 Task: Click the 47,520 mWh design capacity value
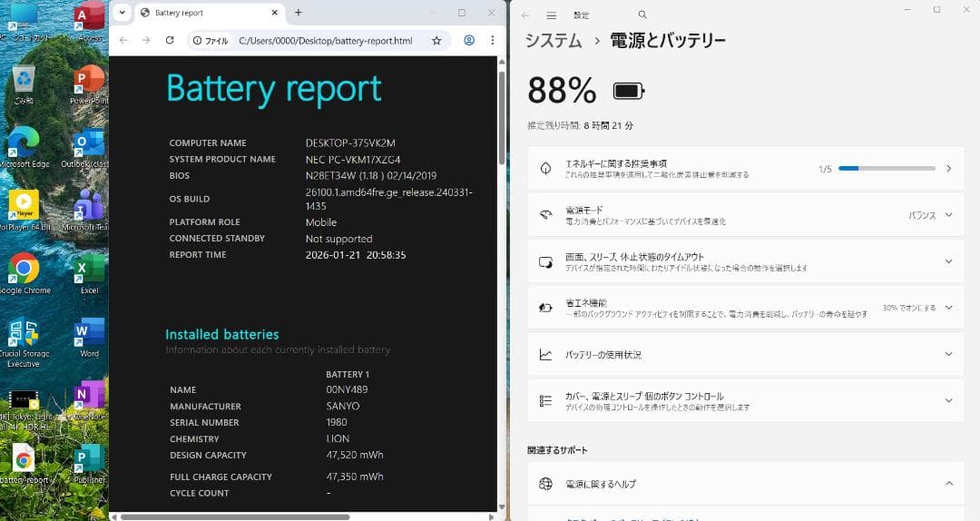(355, 456)
